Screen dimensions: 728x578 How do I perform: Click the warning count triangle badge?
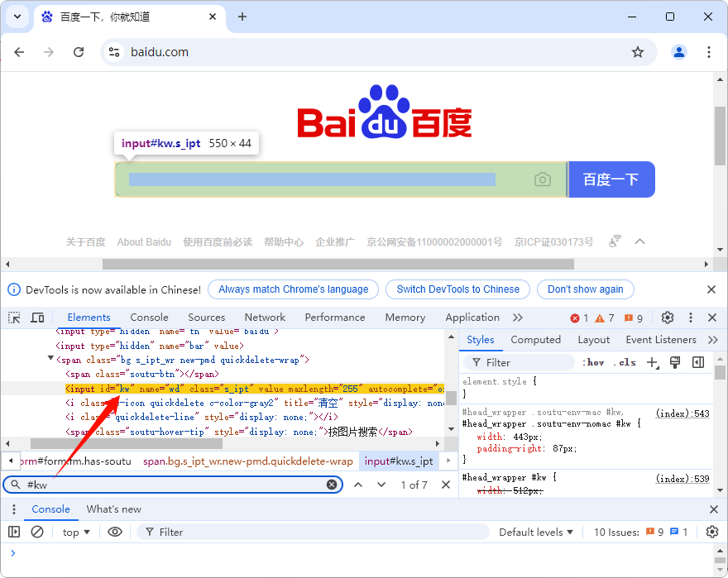coord(605,318)
